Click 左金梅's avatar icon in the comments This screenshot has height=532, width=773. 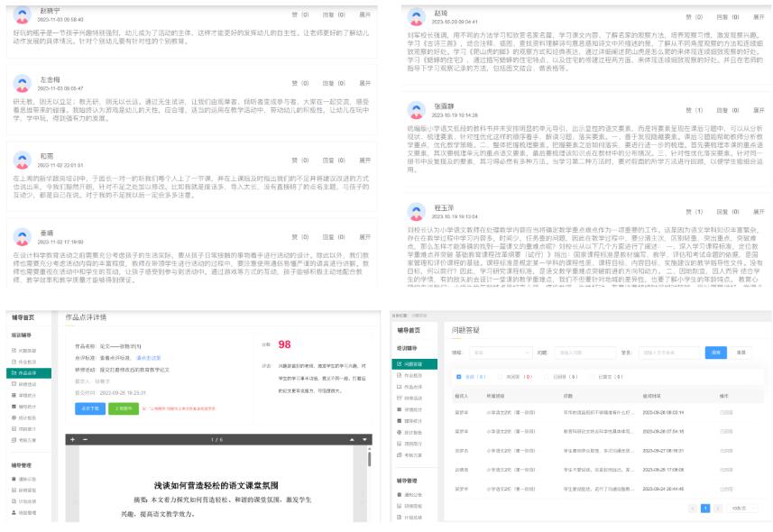pyautogui.click(x=23, y=84)
